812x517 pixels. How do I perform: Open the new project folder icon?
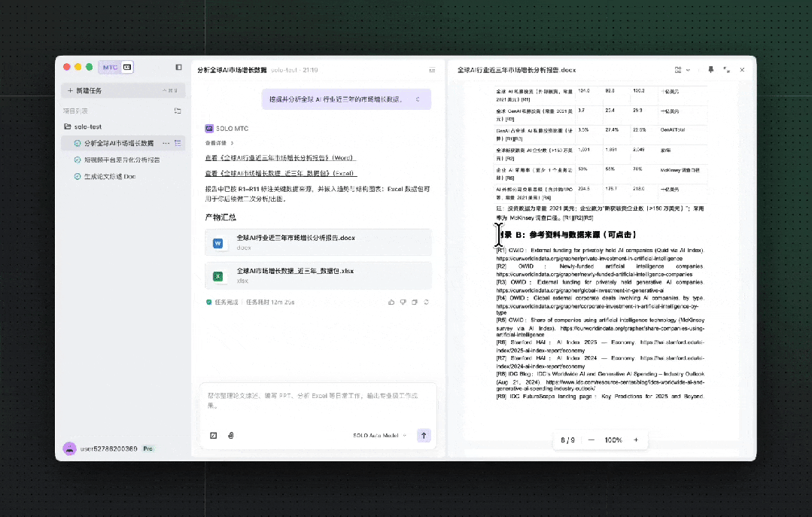[178, 111]
